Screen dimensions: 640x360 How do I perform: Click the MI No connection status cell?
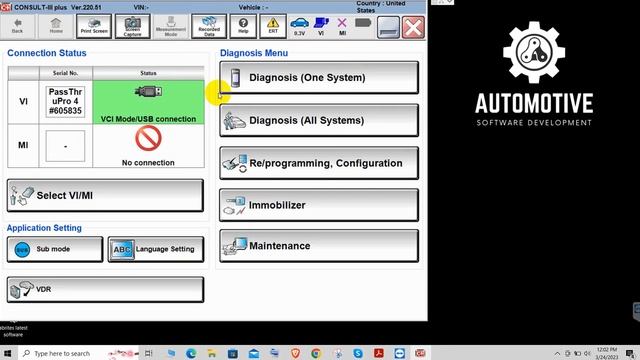(149, 146)
